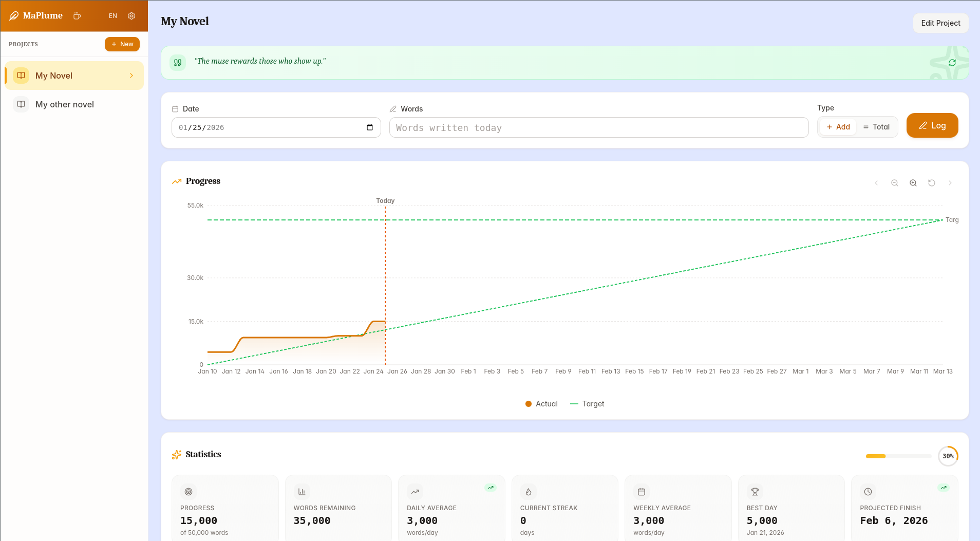The height and width of the screenshot is (541, 980).
Task: Open settings via the gear icon
Action: tap(131, 16)
